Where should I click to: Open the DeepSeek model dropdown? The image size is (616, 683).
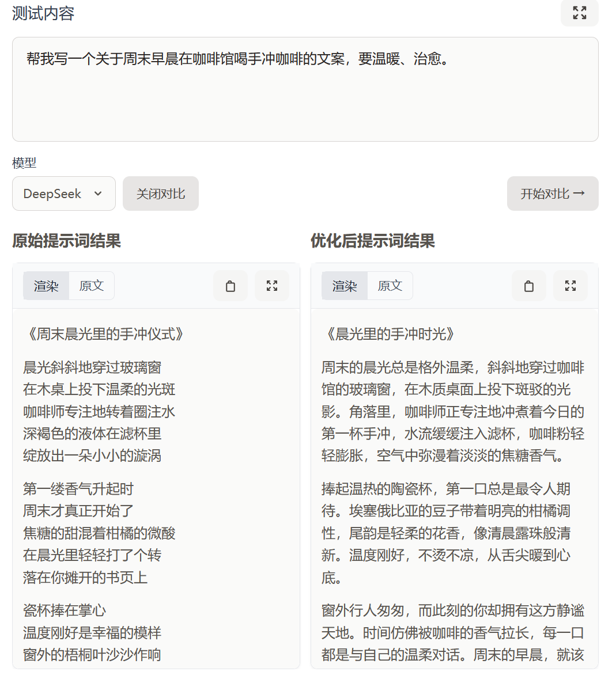tap(63, 193)
